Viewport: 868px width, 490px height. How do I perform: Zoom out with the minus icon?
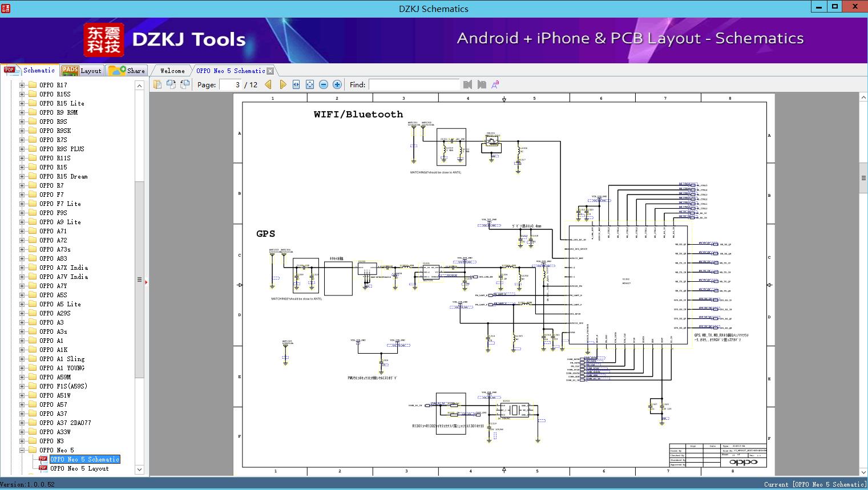324,84
